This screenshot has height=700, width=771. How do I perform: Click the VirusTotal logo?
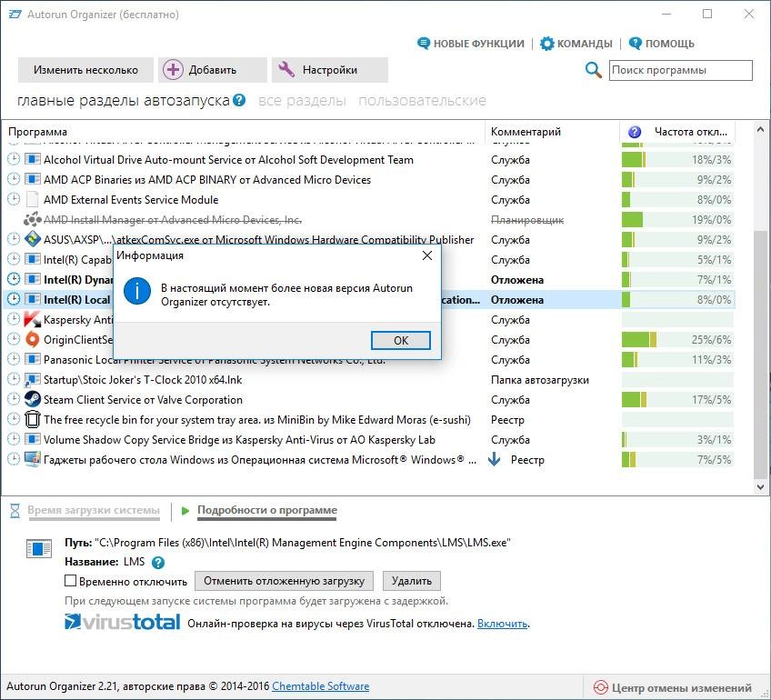[122, 621]
